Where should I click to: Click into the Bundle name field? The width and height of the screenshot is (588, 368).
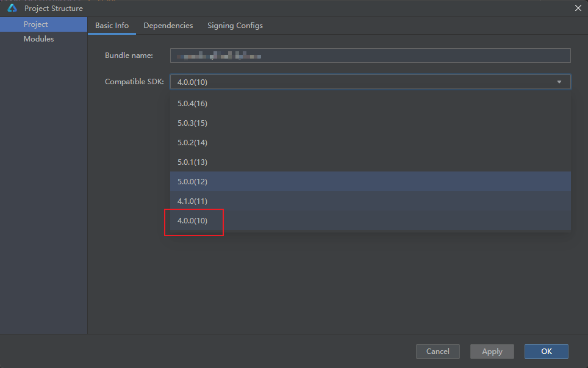pos(370,56)
